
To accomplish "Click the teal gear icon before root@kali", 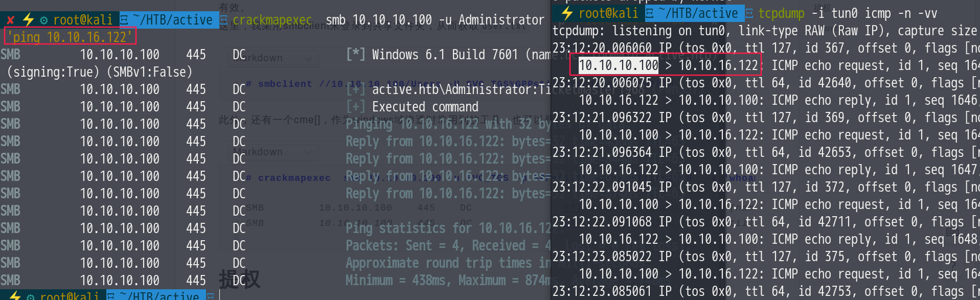I will [44, 20].
